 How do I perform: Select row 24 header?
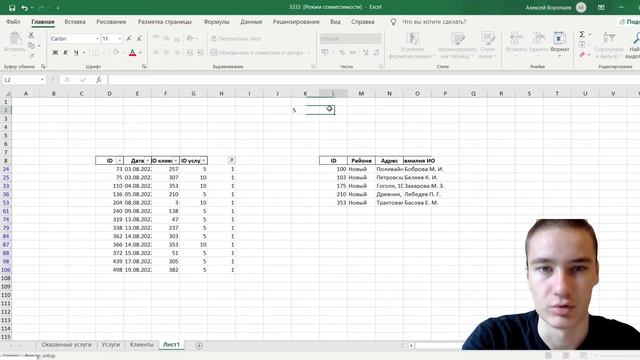point(6,169)
